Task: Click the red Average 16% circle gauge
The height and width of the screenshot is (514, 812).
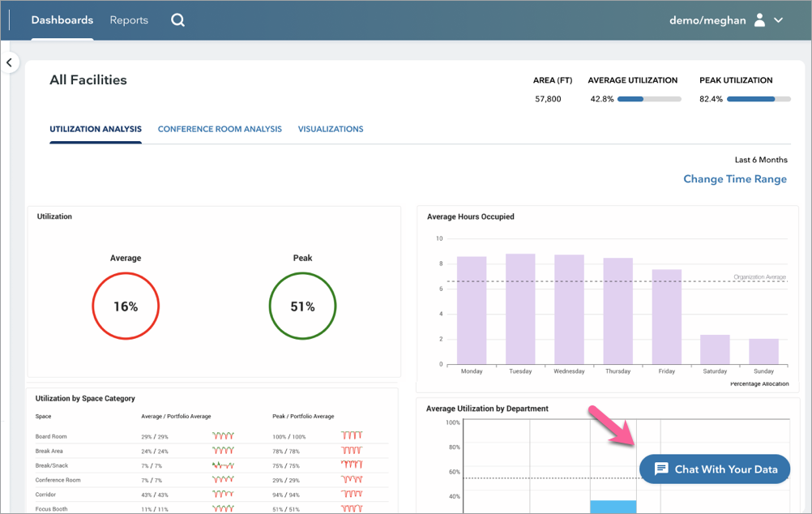Action: [x=126, y=306]
